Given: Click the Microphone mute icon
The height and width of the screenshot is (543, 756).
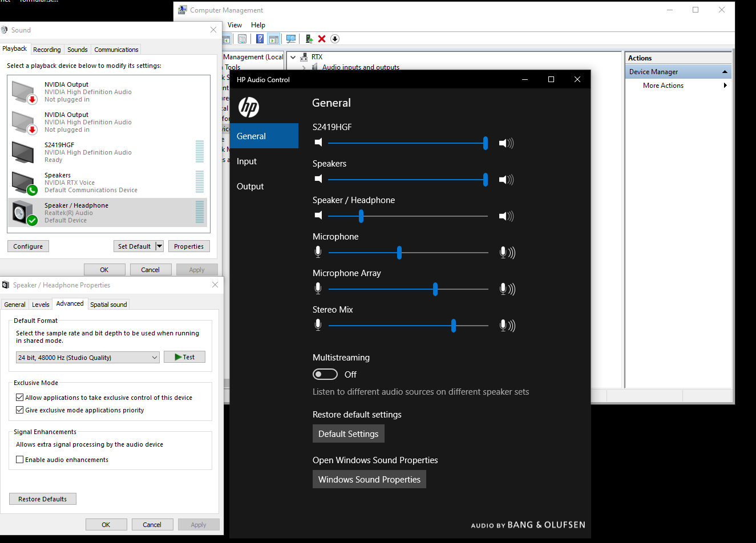Looking at the screenshot, I should [x=318, y=252].
